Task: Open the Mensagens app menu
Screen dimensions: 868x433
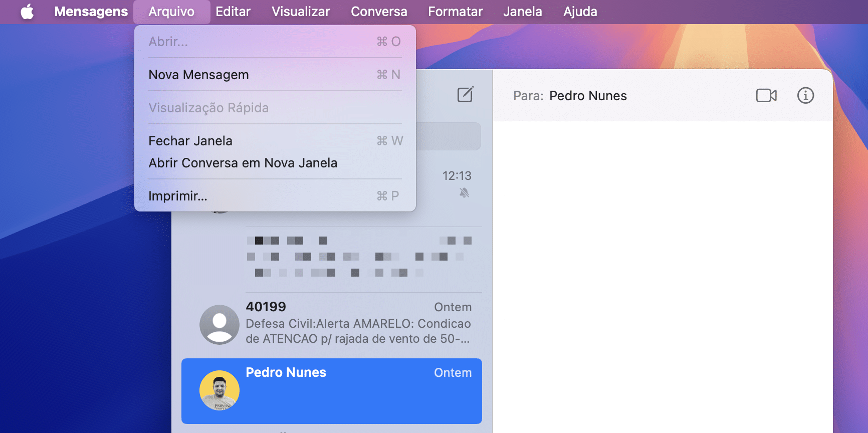Action: [91, 12]
